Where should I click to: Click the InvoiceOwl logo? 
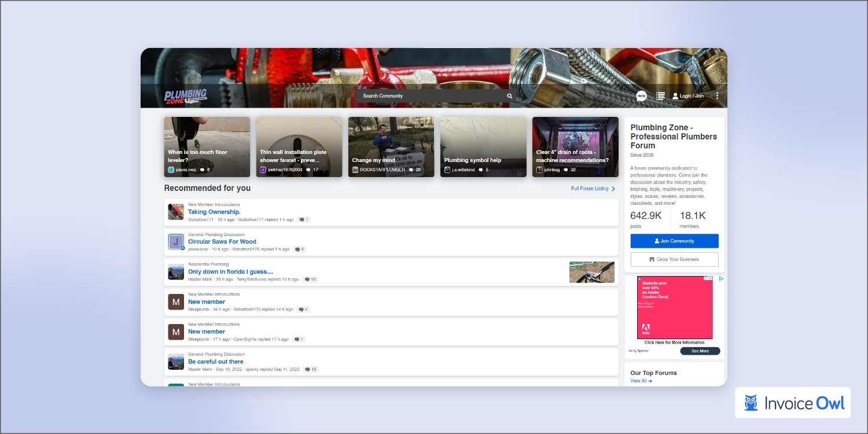(793, 403)
